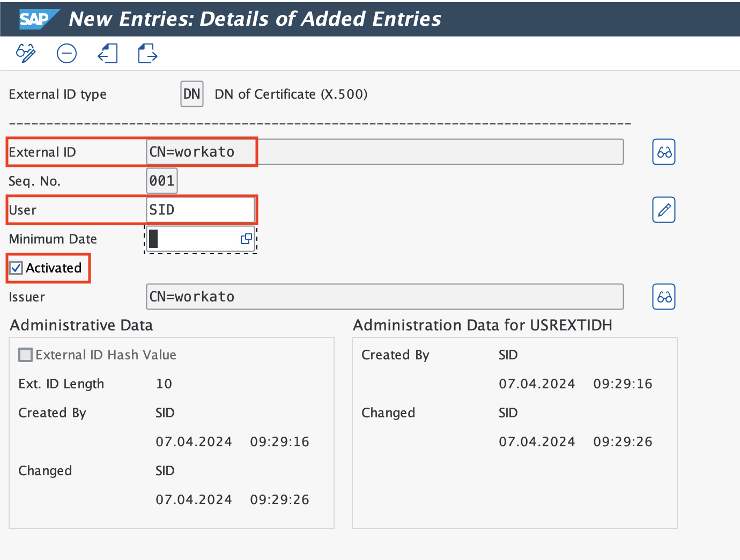Click the SAP logo
The height and width of the screenshot is (560, 740).
coord(34,19)
